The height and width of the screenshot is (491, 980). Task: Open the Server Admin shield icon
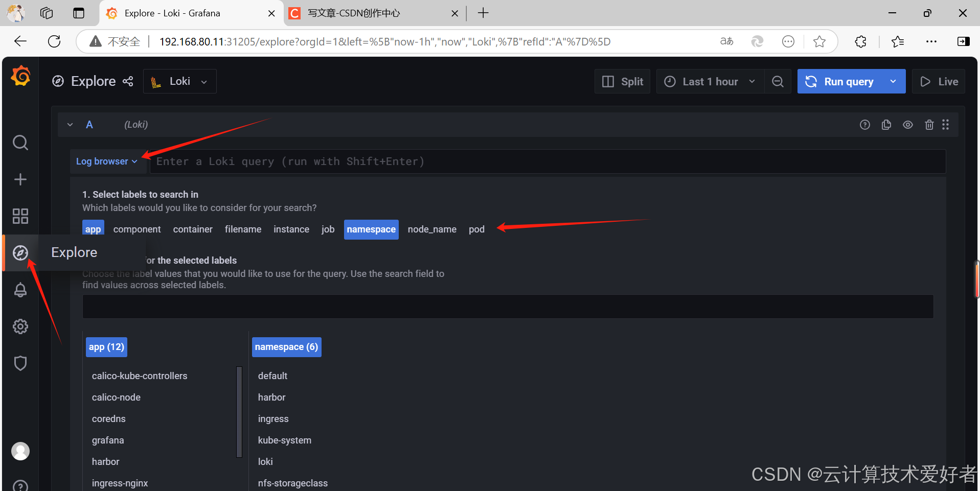click(20, 363)
